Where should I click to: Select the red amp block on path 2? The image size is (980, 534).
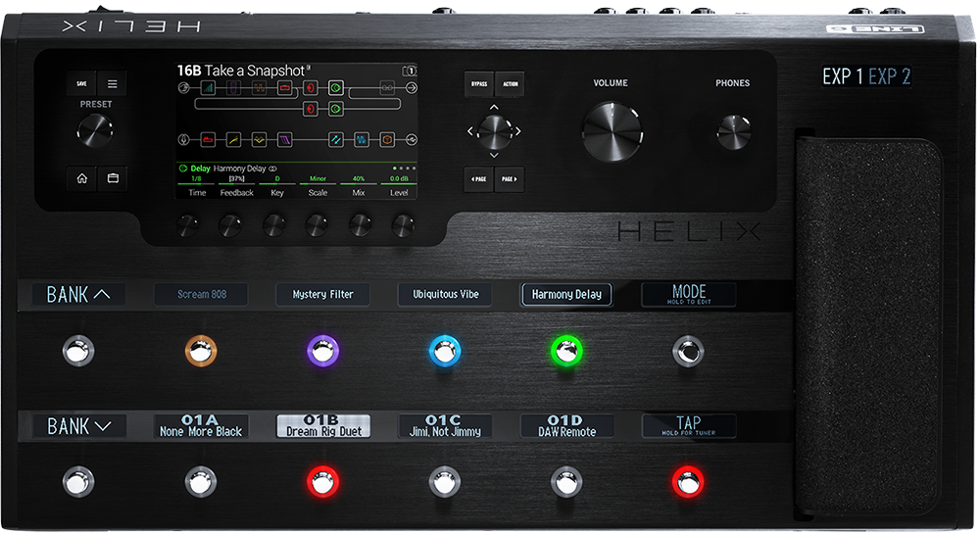tap(208, 140)
